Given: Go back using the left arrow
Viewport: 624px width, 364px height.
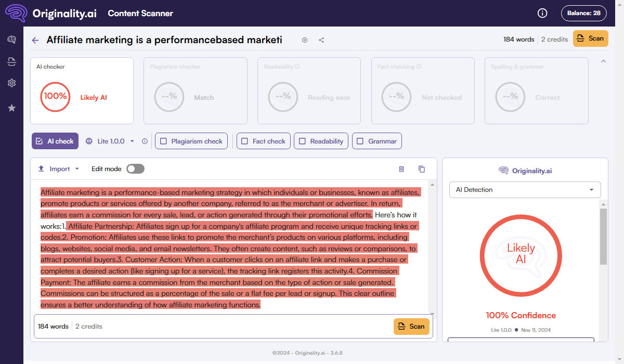Looking at the screenshot, I should coord(35,40).
